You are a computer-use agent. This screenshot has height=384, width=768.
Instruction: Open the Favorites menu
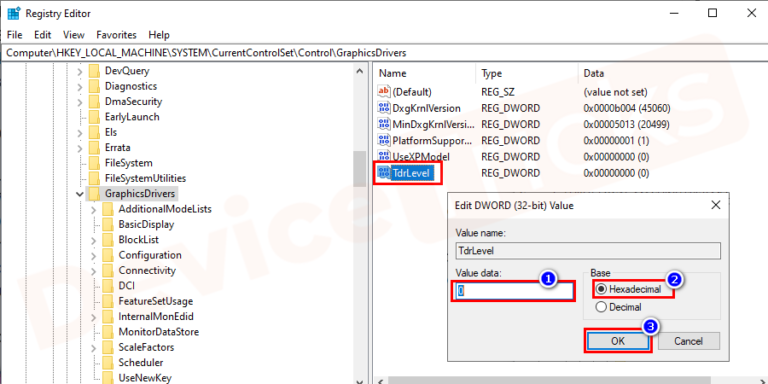pos(116,35)
